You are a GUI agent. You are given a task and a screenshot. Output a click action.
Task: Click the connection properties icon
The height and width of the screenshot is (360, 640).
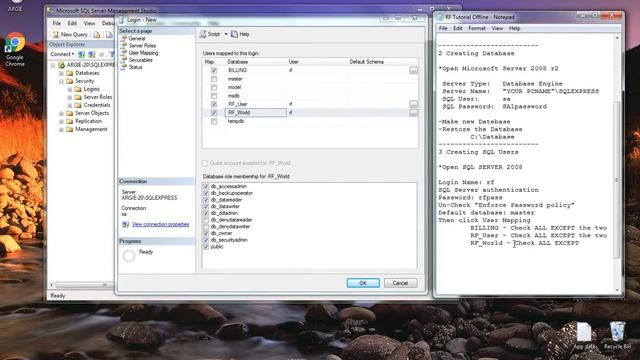(x=125, y=224)
